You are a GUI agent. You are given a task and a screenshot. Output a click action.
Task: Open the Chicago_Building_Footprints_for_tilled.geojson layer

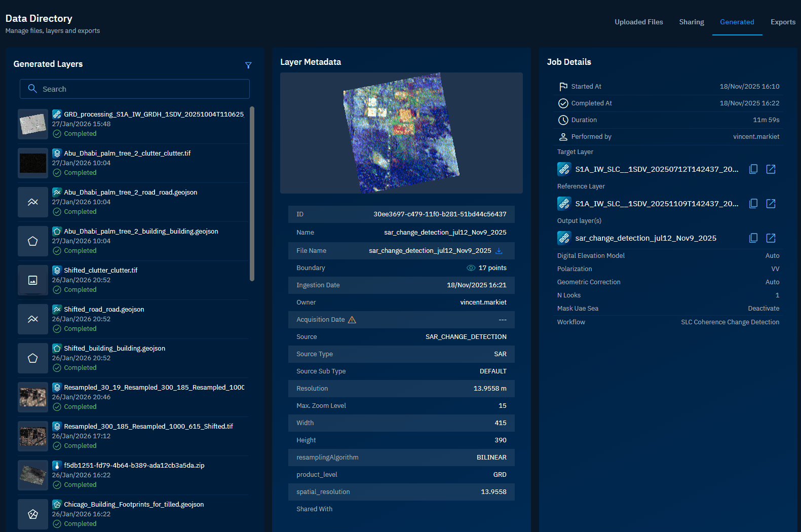click(x=134, y=505)
